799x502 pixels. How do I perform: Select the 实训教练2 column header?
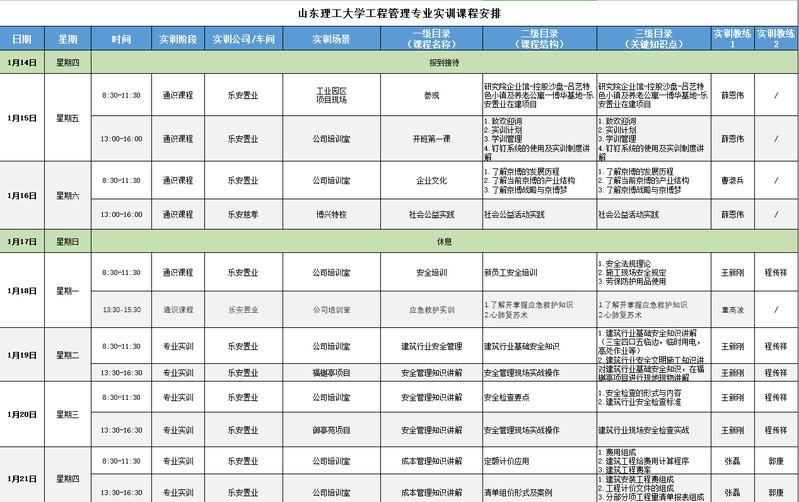[776, 39]
